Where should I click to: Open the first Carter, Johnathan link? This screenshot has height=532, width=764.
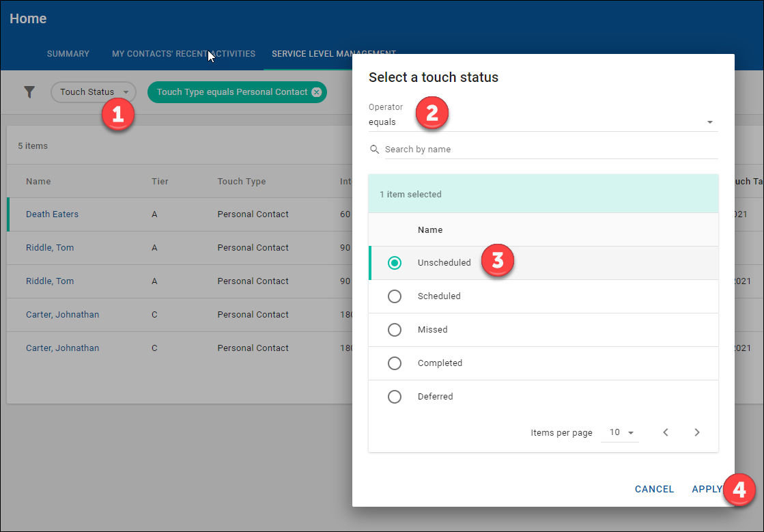coord(62,315)
